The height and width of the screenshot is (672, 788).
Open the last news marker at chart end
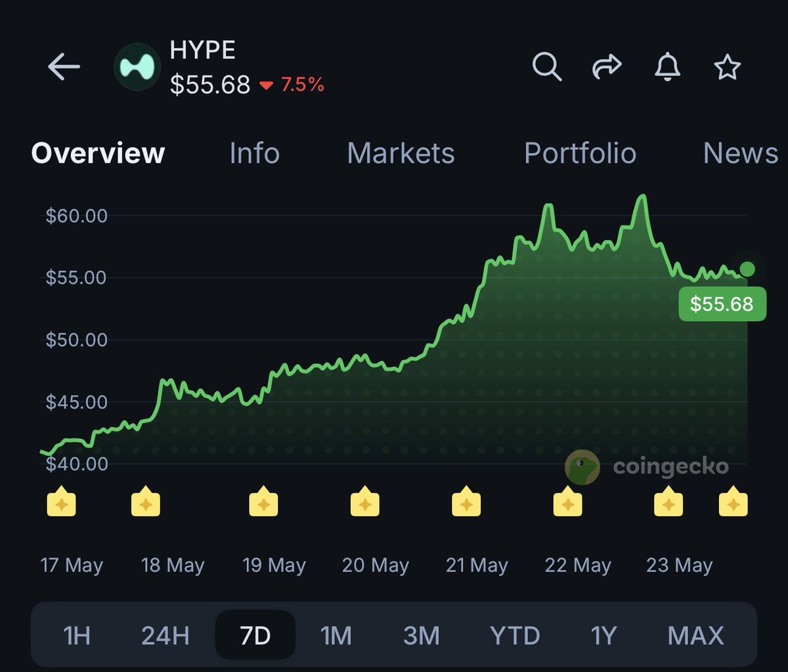(x=733, y=502)
